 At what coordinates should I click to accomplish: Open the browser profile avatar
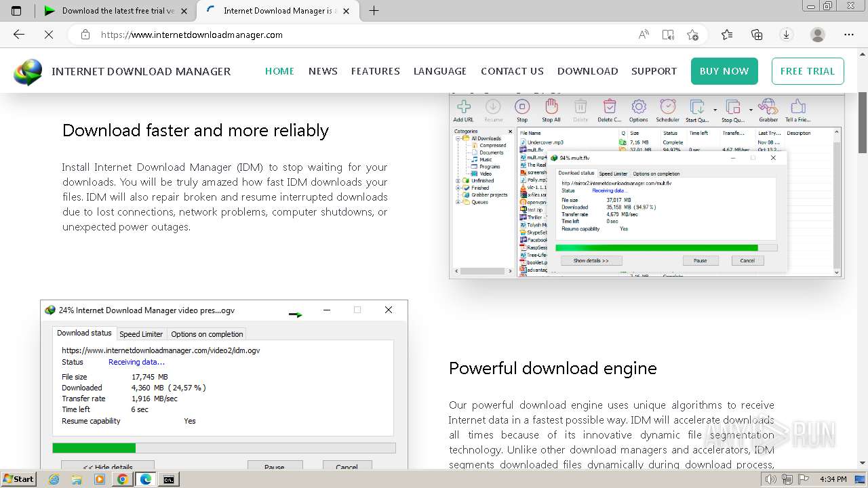(818, 35)
